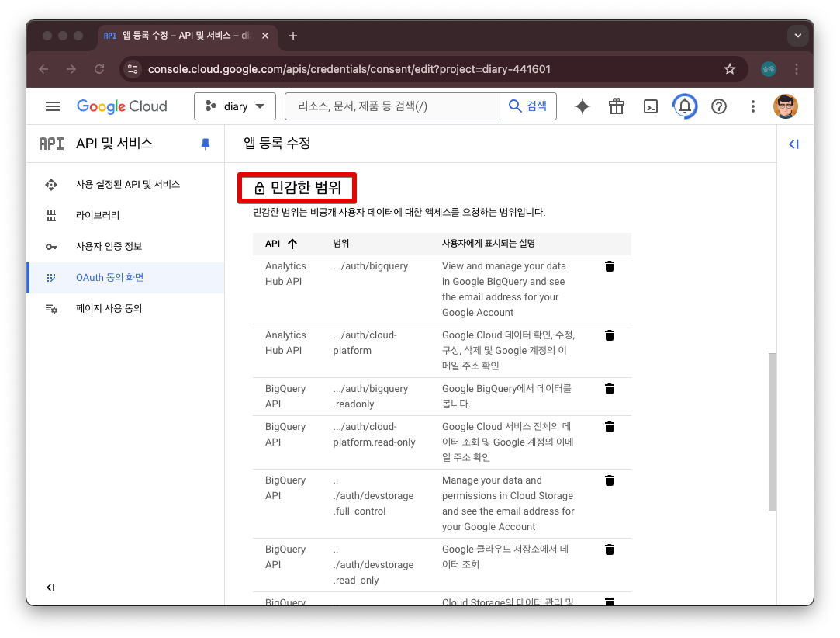Open the 라이브러리 menu item

tap(126, 216)
